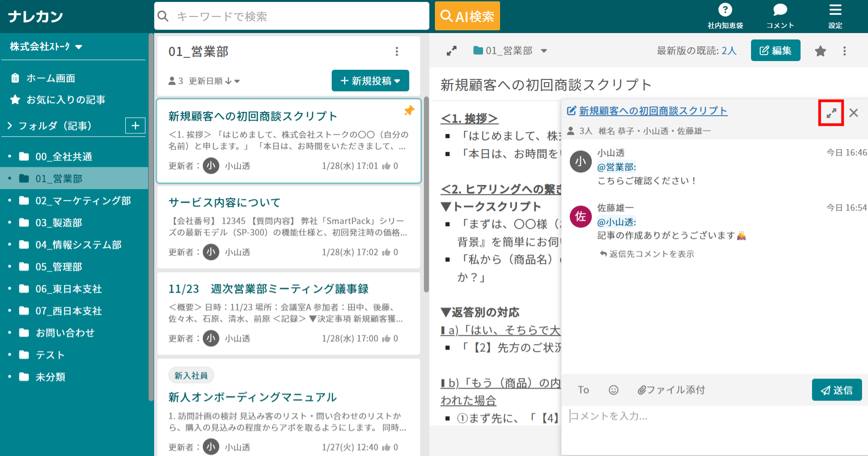Open the kebab menu beside 01_営業部 heading
The image size is (868, 456).
tap(397, 51)
